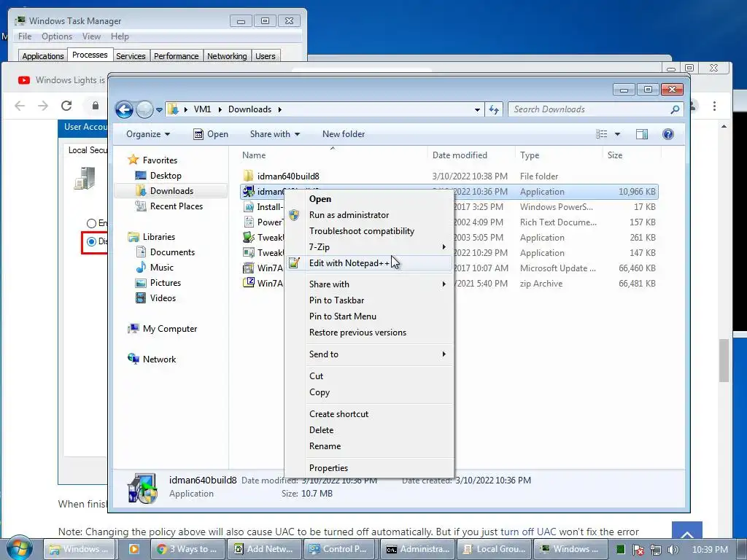
Task: Select the Videos library
Action: pos(163,298)
